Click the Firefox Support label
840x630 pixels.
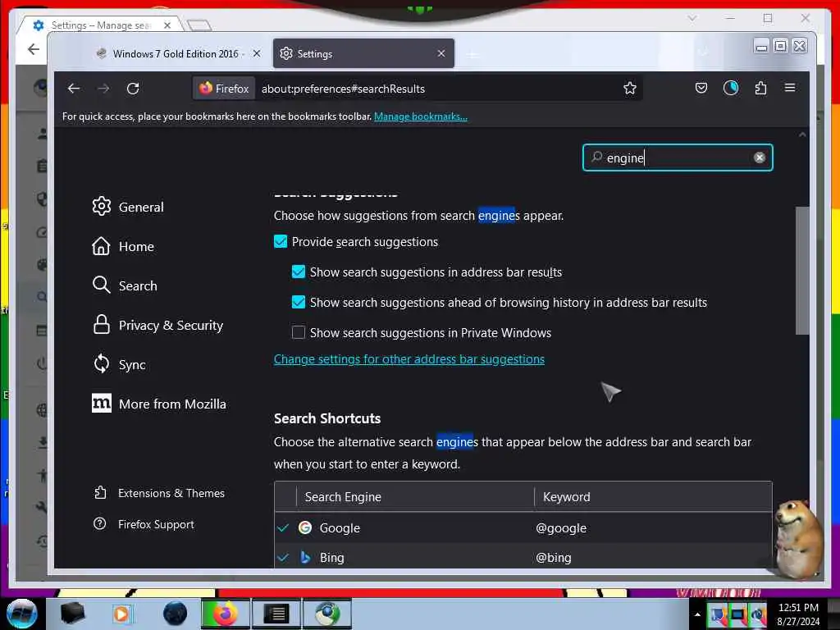tap(156, 524)
